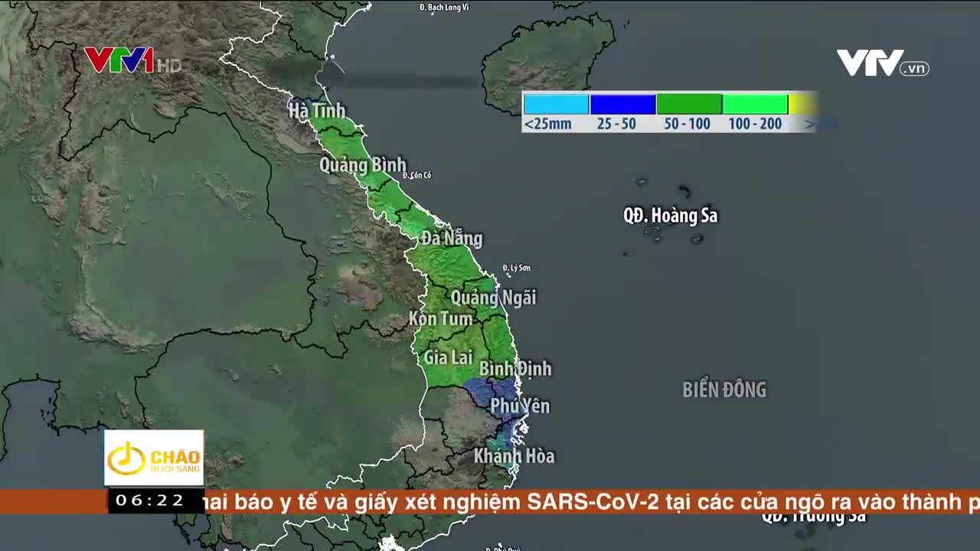Screen dimensions: 980x551
Task: Click the Khánh Hòa province label
Action: click(x=514, y=456)
